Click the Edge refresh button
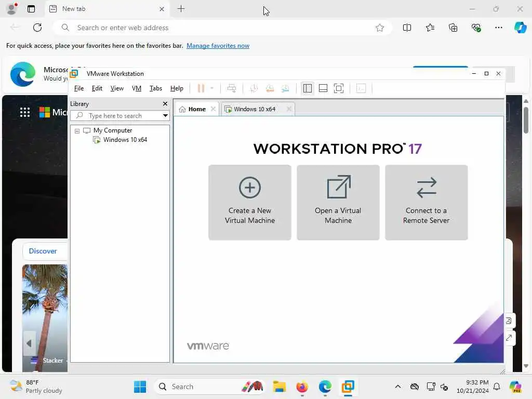This screenshot has width=532, height=399. coord(37,28)
